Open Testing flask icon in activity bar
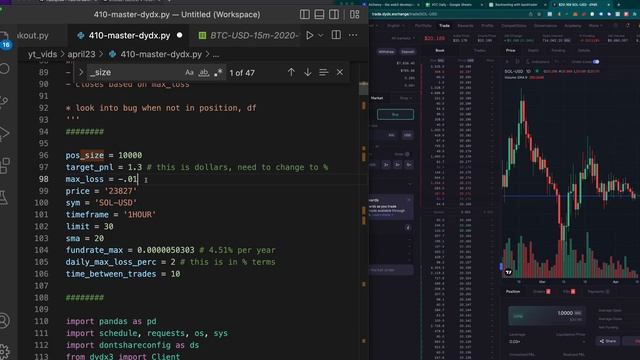 point(4,198)
